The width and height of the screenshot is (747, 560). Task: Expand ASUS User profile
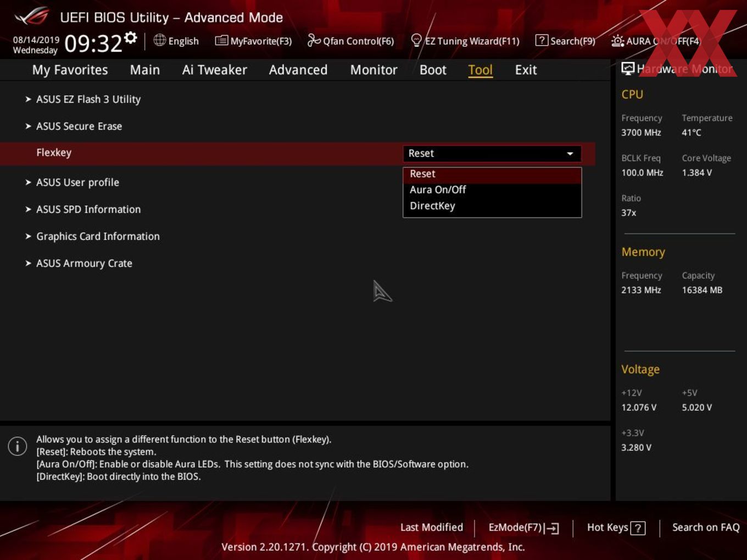77,182
